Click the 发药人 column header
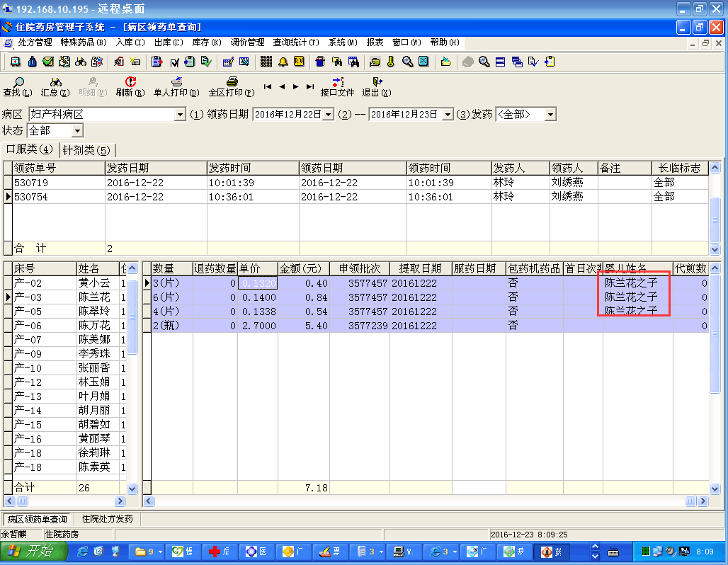Viewport: 728px width, 565px height. [x=521, y=168]
